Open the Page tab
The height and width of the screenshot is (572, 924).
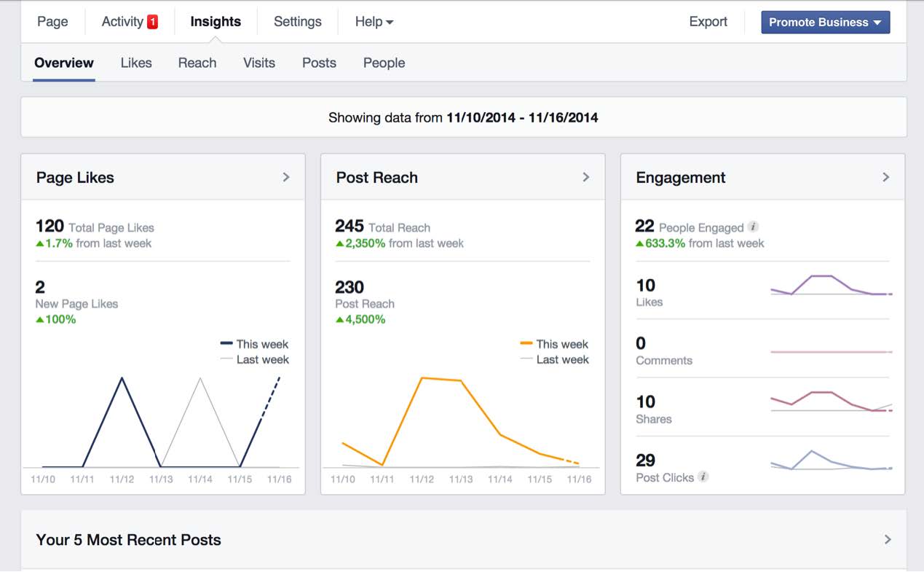coord(52,22)
